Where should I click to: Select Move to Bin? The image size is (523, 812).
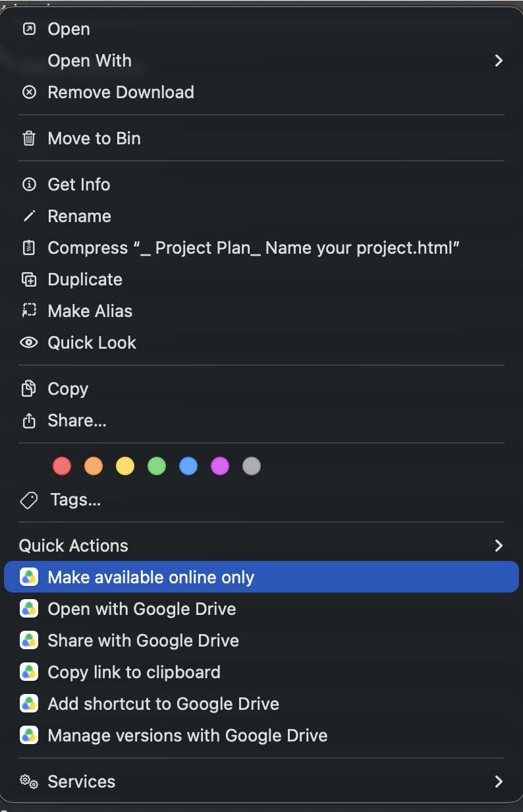261,138
